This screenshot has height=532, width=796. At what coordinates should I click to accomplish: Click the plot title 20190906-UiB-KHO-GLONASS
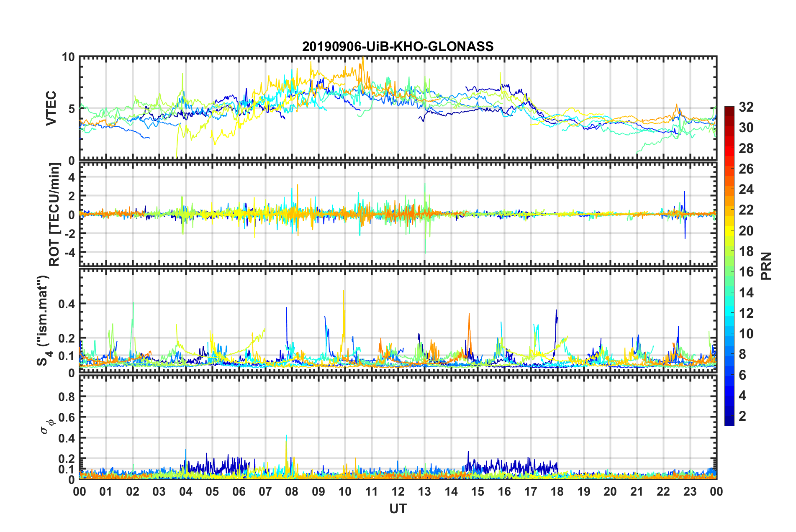coord(398,46)
